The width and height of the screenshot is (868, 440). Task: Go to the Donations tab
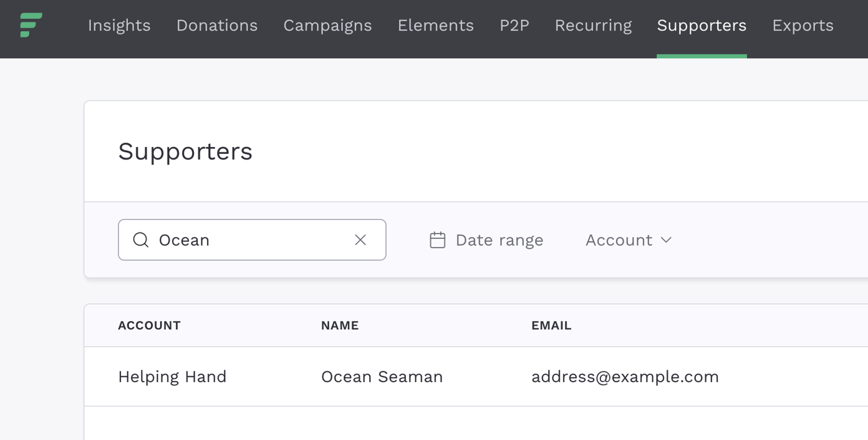pos(217,26)
